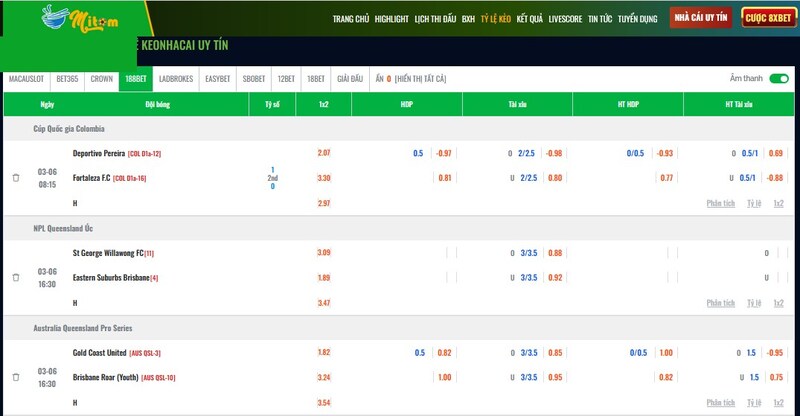Click Eastern Suburbs Brisbane team name

(111, 278)
